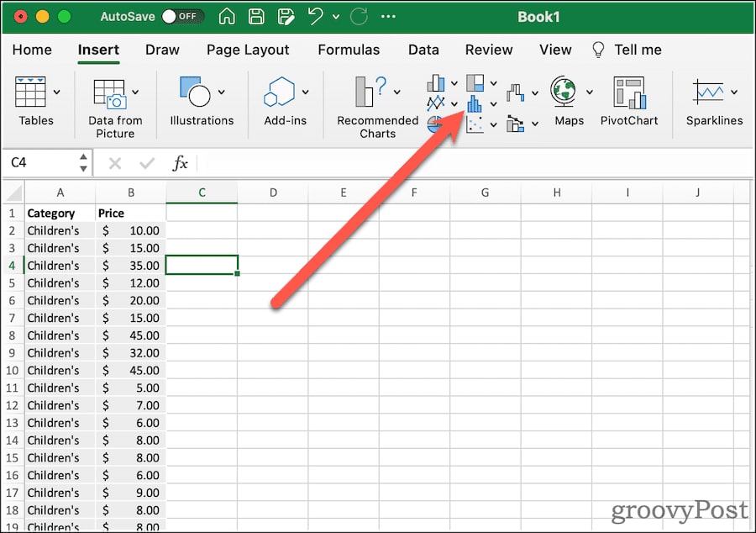This screenshot has height=533, width=756.
Task: Switch to the Formulas tab
Action: click(349, 50)
